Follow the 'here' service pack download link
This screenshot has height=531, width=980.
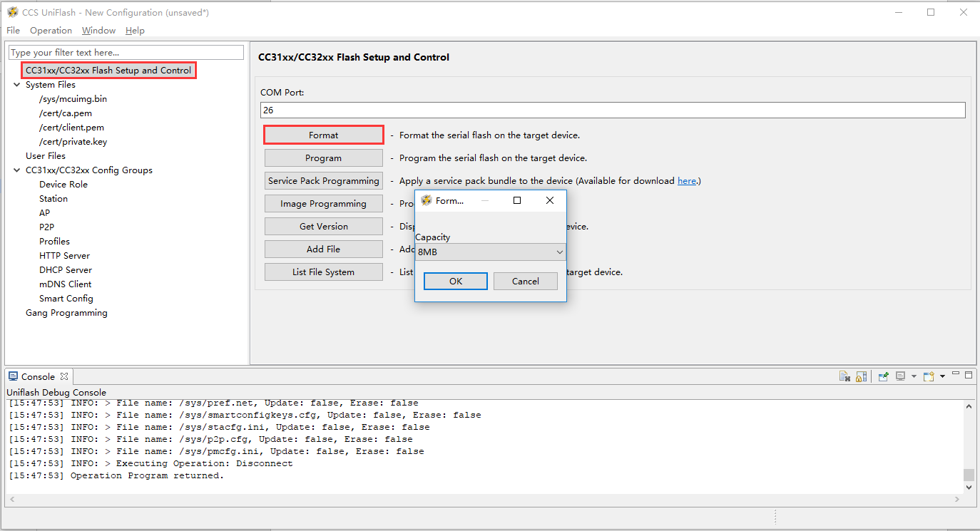[687, 181]
